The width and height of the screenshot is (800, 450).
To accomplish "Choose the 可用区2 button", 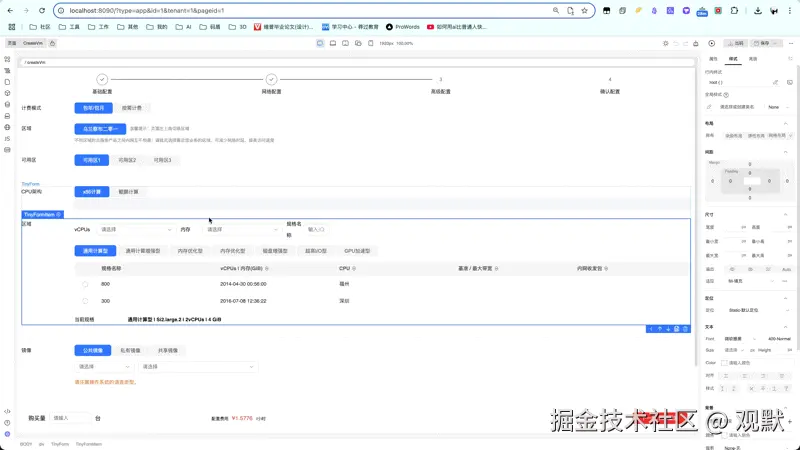I will click(127, 160).
